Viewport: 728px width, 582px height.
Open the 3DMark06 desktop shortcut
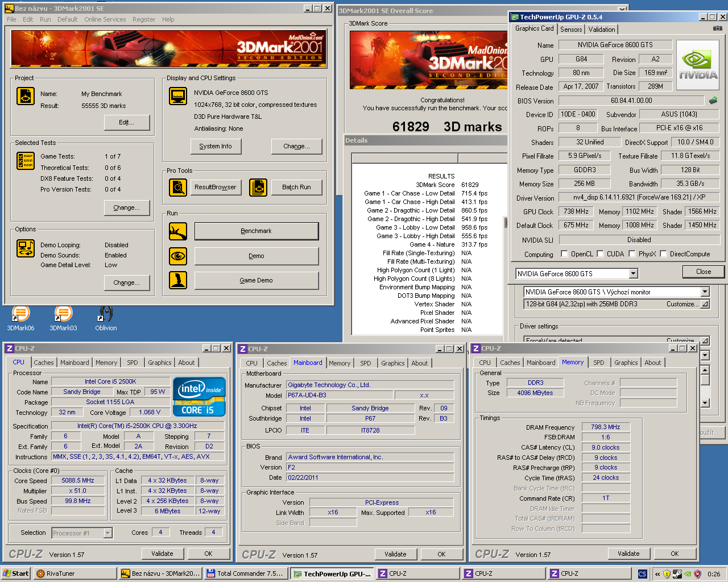[x=20, y=319]
